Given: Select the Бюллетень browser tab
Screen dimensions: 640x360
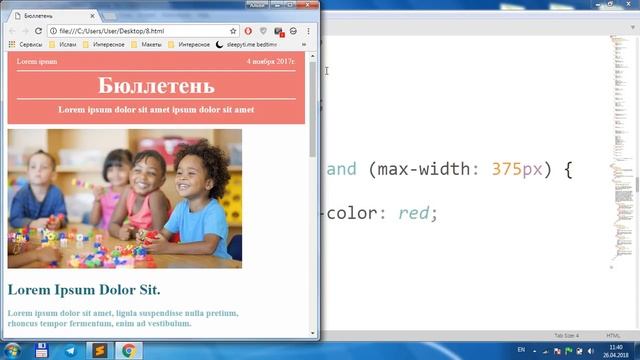Looking at the screenshot, I should (53, 16).
